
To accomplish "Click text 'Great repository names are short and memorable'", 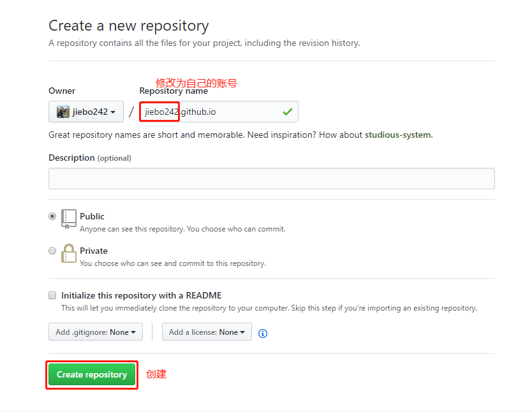I will tap(147, 135).
